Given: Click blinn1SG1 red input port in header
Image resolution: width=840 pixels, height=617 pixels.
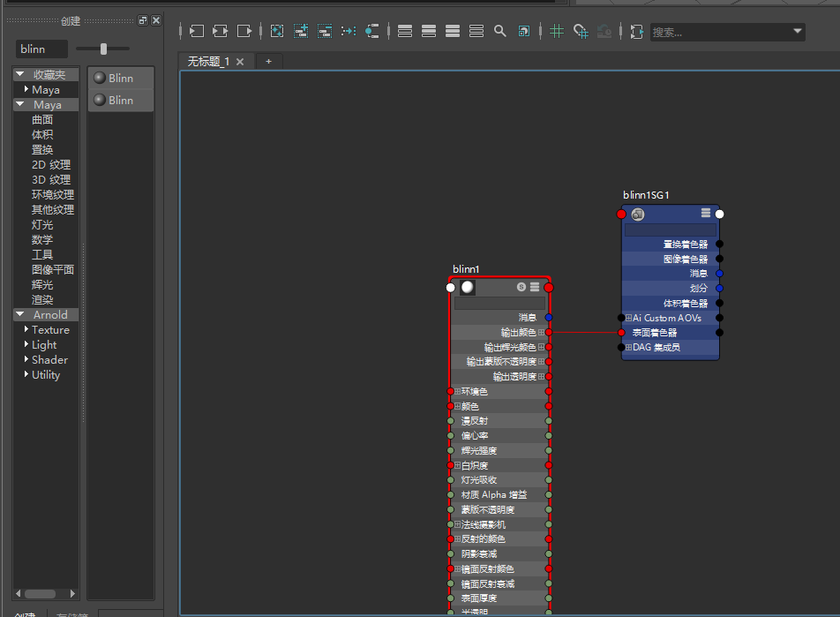Looking at the screenshot, I should (x=621, y=214).
